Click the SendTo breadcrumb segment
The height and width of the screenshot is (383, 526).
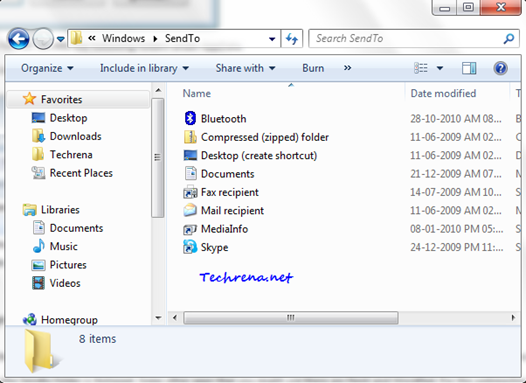tap(182, 39)
